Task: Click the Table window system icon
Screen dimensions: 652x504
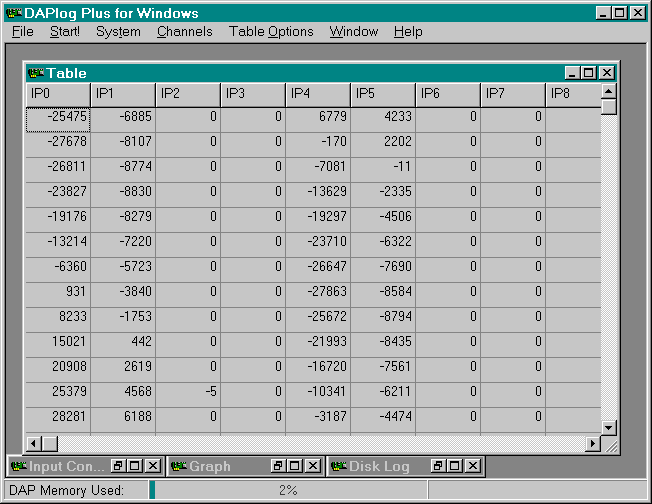Action: click(x=36, y=73)
